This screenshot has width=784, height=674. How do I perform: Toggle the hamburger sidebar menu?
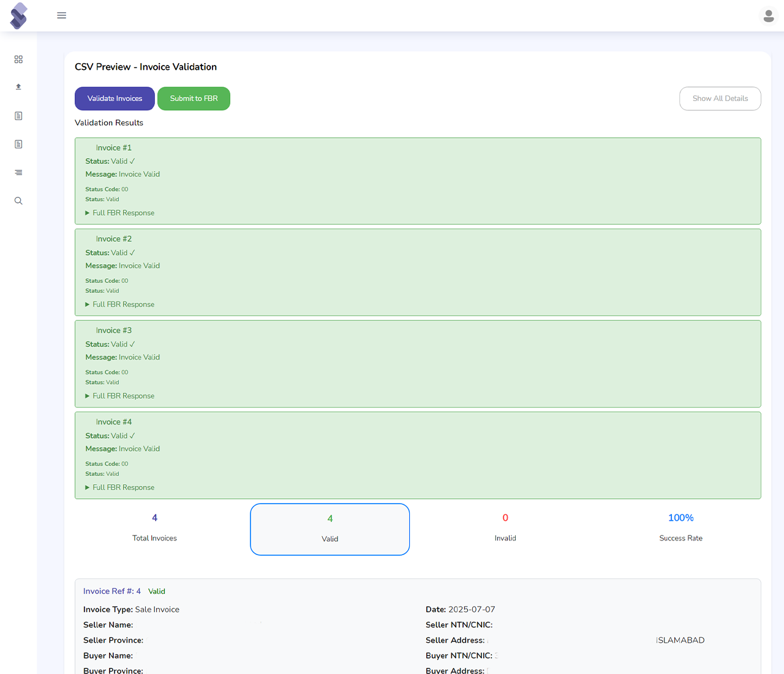click(x=61, y=15)
